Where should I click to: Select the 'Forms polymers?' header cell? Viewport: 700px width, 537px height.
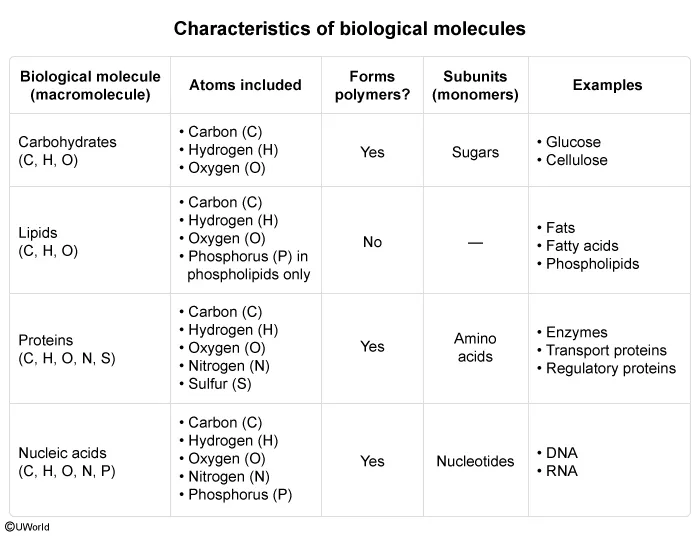tap(372, 86)
